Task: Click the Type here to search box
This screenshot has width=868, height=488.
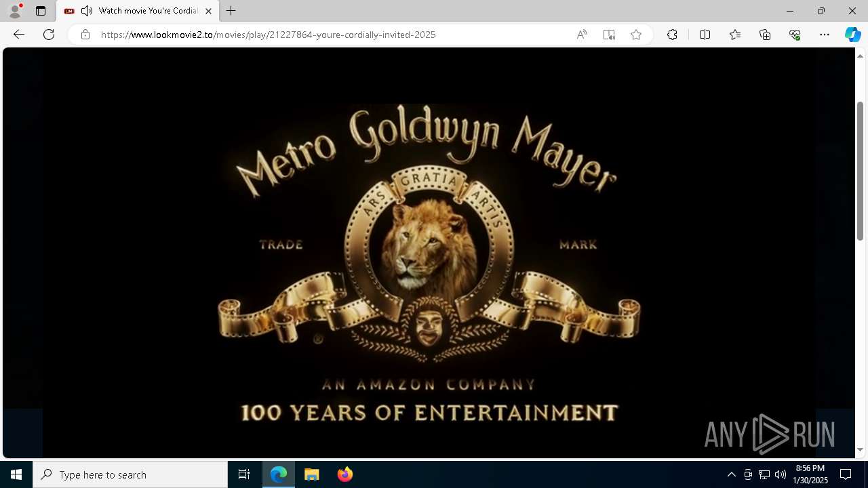Action: (130, 474)
